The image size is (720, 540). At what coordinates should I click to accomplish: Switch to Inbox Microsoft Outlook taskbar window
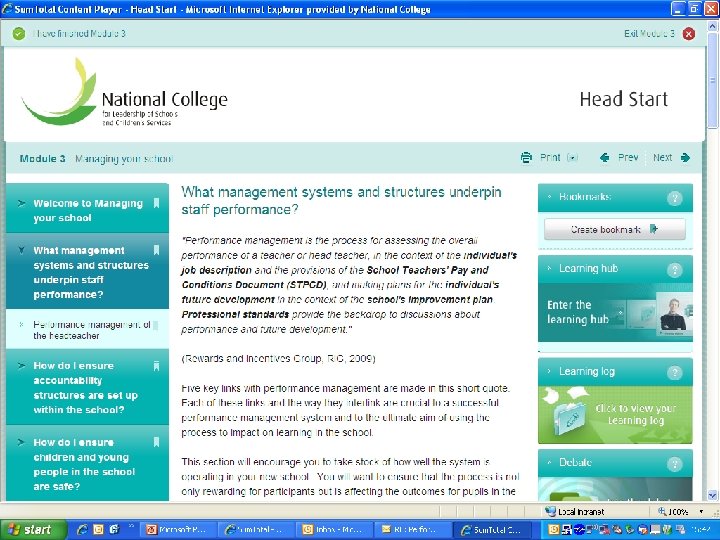pyautogui.click(x=334, y=530)
